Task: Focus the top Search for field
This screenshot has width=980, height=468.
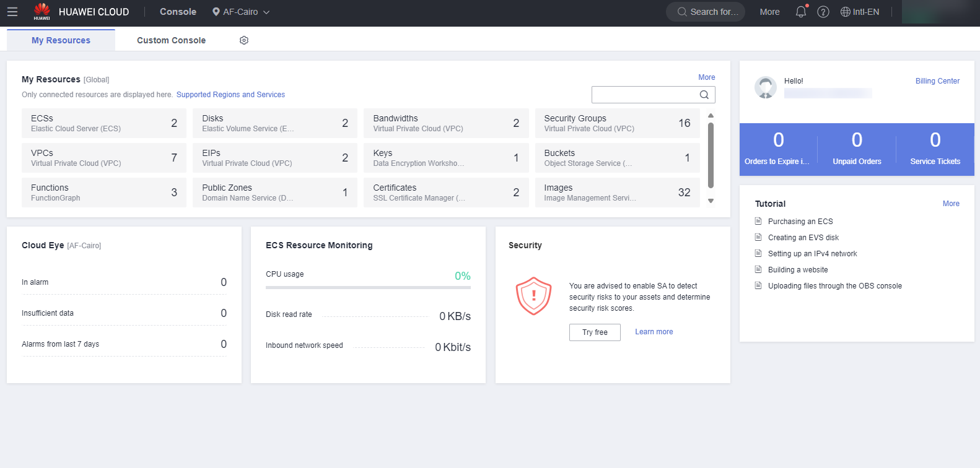Action: coord(706,12)
